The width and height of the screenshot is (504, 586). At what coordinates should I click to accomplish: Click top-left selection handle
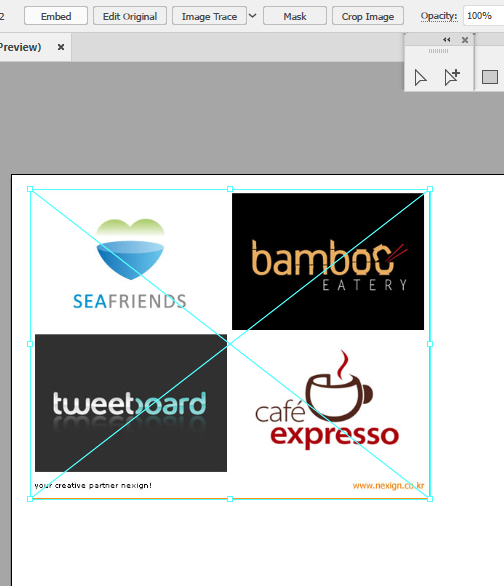tap(30, 189)
